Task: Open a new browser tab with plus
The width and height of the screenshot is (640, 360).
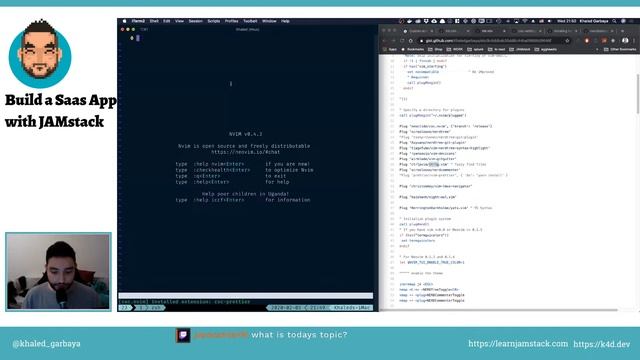Action: [x=622, y=31]
